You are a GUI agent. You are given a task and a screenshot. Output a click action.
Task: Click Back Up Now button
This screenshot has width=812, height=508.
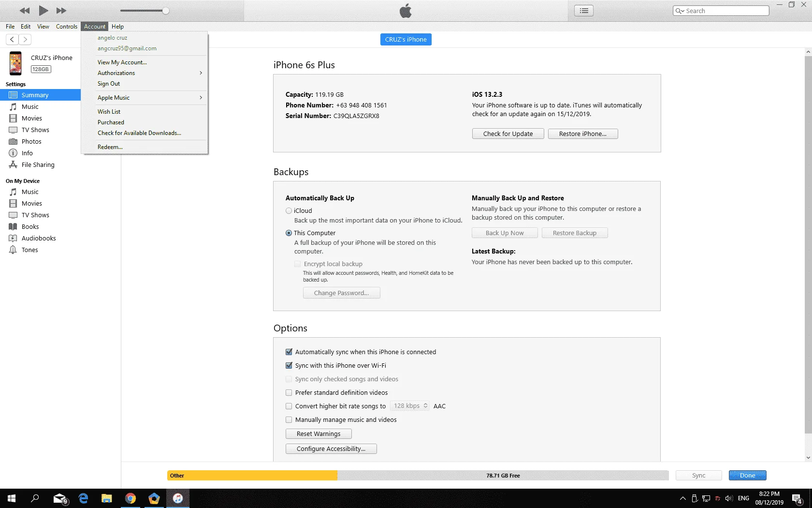click(505, 233)
